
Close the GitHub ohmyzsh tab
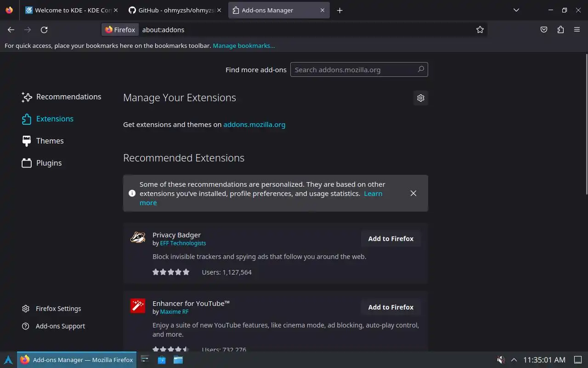tap(219, 10)
